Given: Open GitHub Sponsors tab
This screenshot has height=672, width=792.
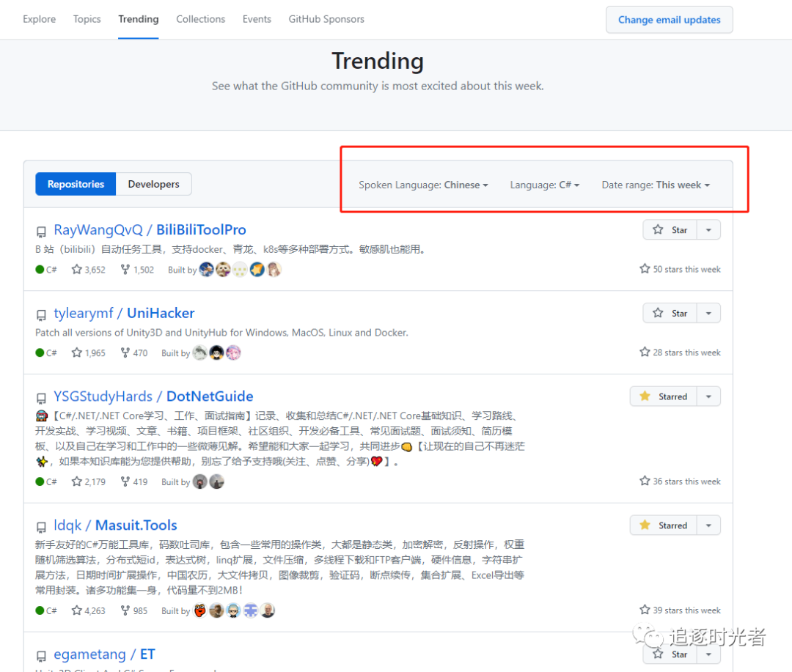Looking at the screenshot, I should tap(326, 19).
